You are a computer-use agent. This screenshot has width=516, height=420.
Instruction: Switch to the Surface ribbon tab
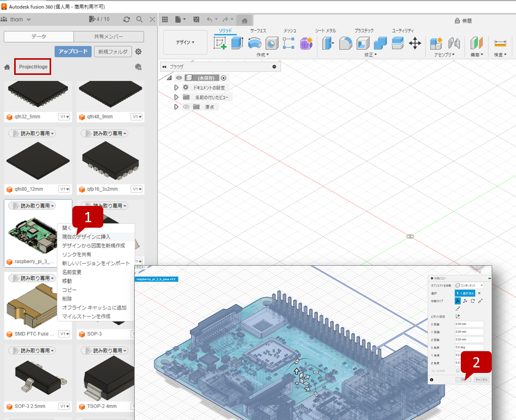pos(258,30)
